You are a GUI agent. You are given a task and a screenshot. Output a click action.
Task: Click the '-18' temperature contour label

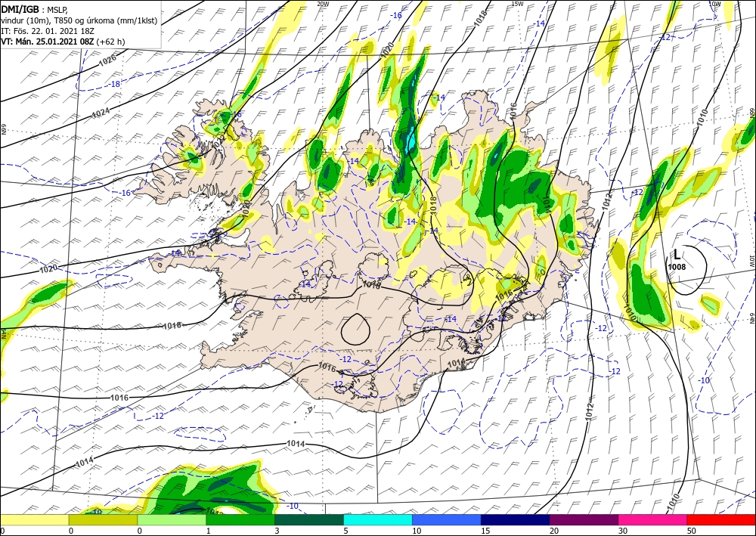[x=114, y=84]
